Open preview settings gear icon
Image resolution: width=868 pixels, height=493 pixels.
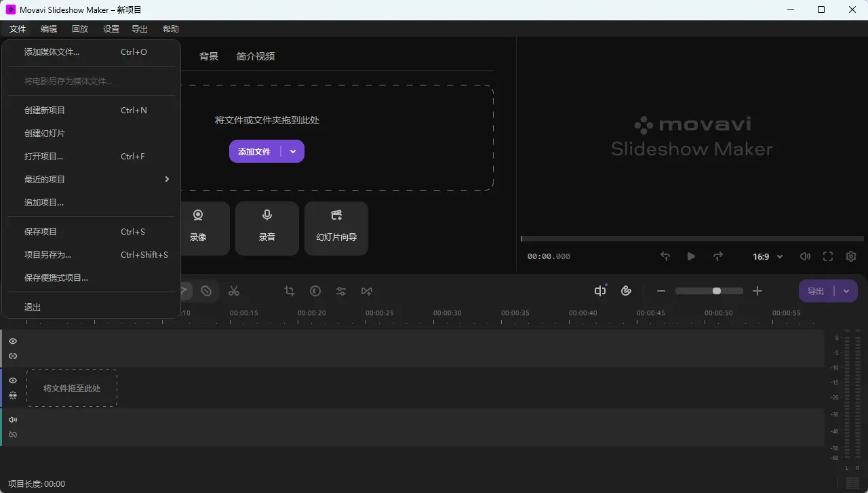[x=851, y=256]
